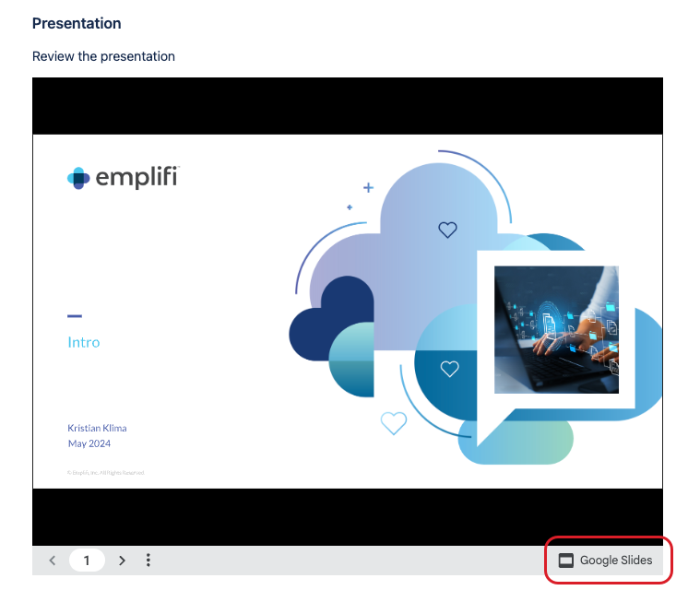Image resolution: width=700 pixels, height=602 pixels.
Task: Advance to the next slide arrow
Action: [x=122, y=560]
